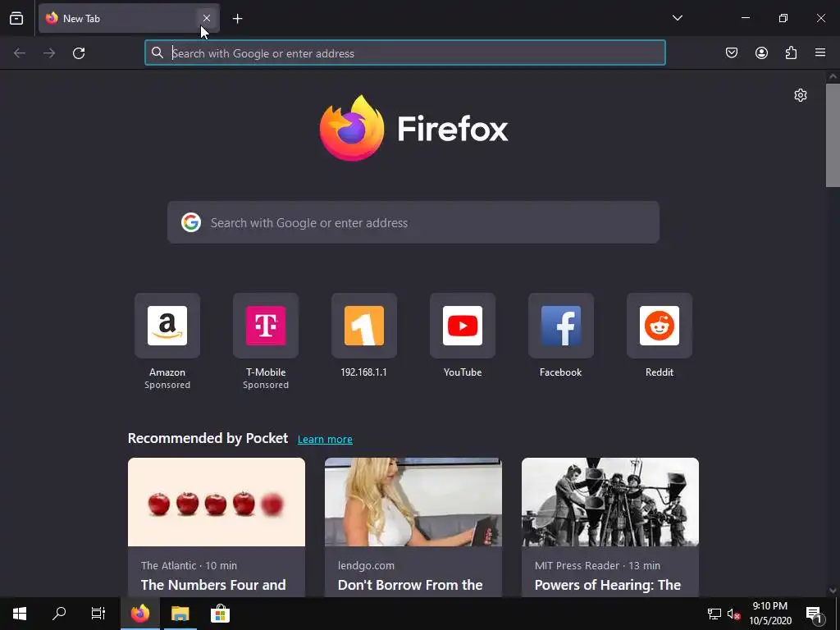Open the hamburger application menu

point(820,52)
